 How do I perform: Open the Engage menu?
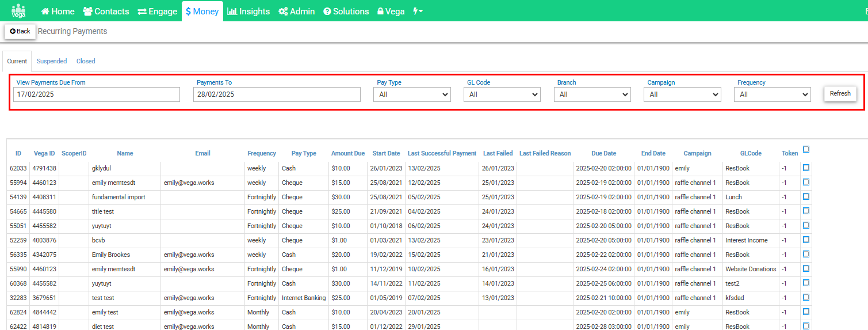[158, 11]
